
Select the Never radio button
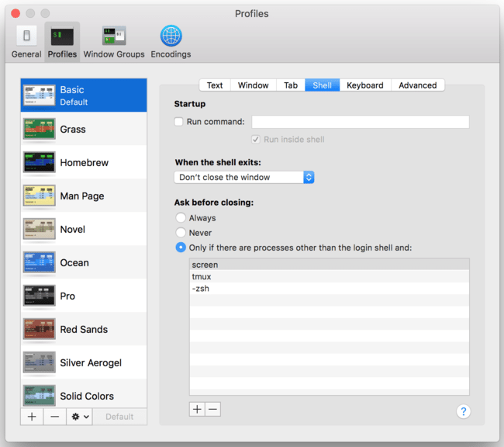point(181,233)
